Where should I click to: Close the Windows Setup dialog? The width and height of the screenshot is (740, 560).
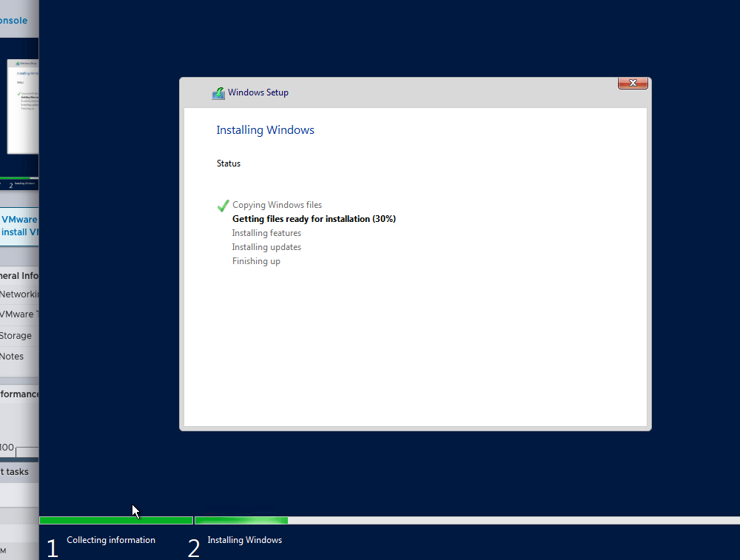pos(633,83)
